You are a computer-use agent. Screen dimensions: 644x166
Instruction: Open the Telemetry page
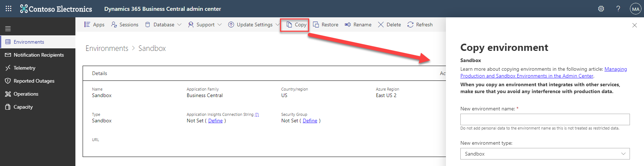point(38,68)
